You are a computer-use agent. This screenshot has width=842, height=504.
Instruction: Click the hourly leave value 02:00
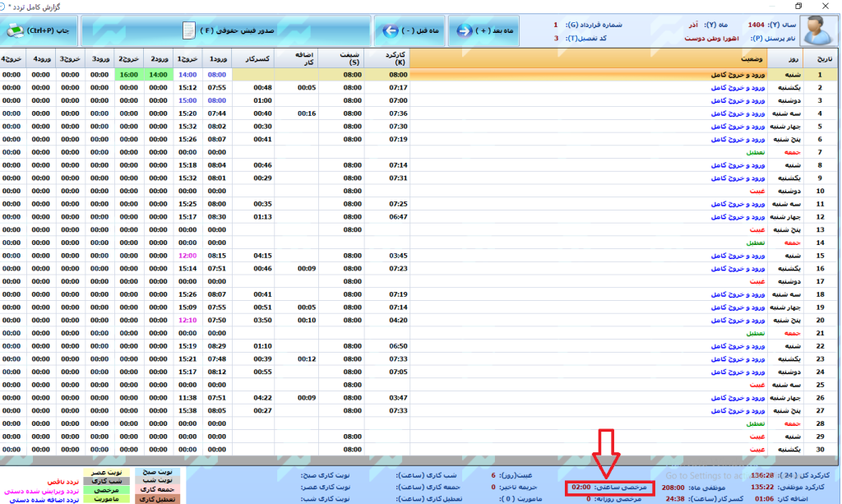(581, 488)
